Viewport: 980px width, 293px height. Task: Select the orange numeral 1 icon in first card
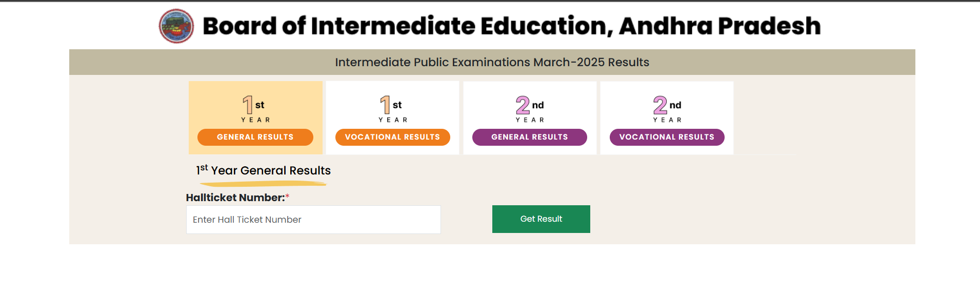[x=248, y=105]
